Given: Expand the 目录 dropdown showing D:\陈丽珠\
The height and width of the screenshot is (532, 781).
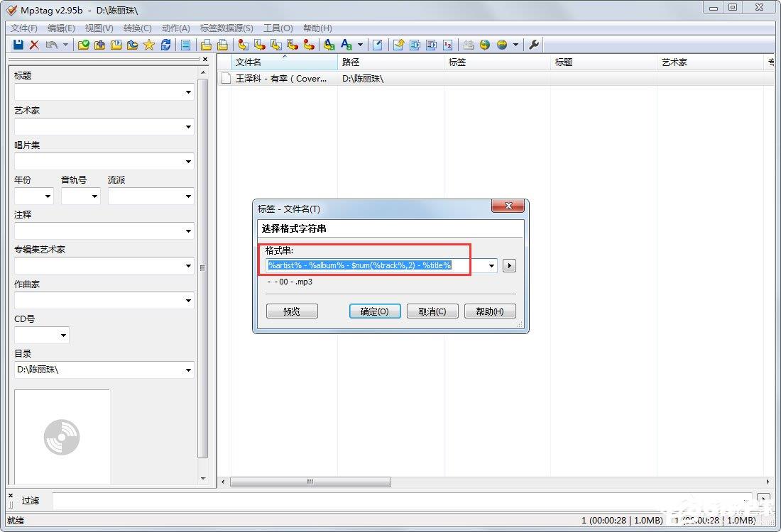Looking at the screenshot, I should click(188, 370).
